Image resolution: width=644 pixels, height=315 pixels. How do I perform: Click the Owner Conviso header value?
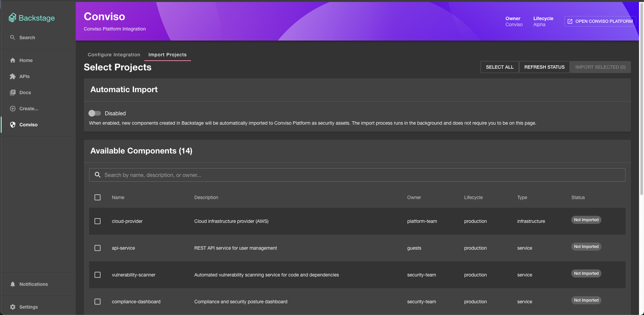tap(514, 24)
